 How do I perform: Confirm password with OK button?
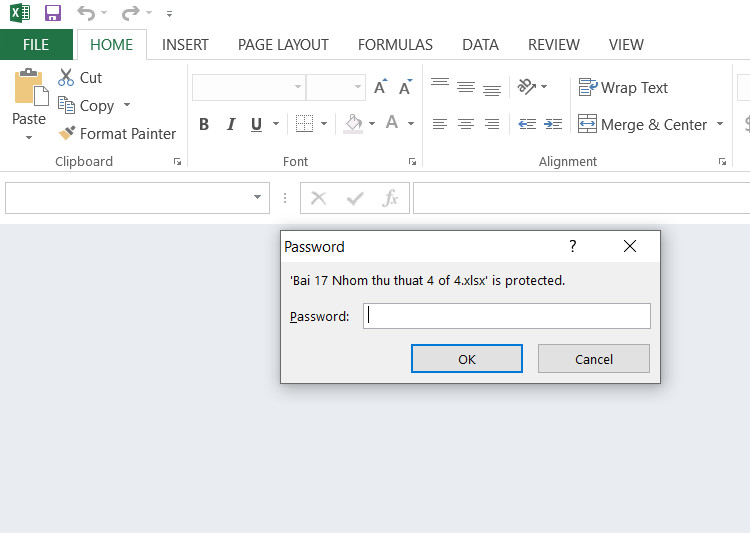click(x=467, y=358)
